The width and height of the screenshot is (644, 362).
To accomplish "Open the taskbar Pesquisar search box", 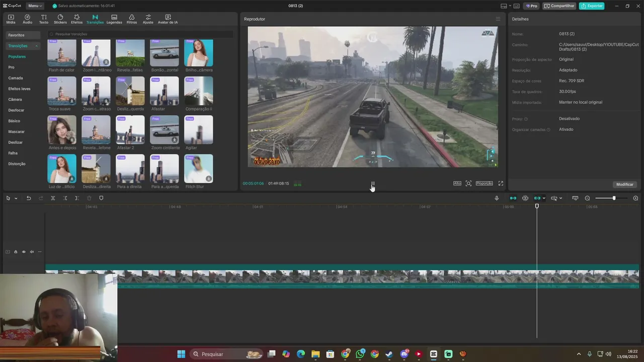I will [x=227, y=354].
